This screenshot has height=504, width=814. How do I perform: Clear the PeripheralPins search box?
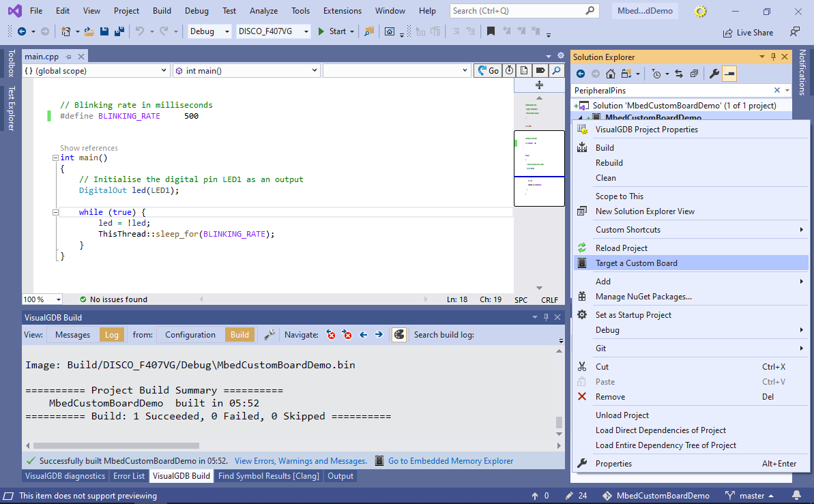777,90
